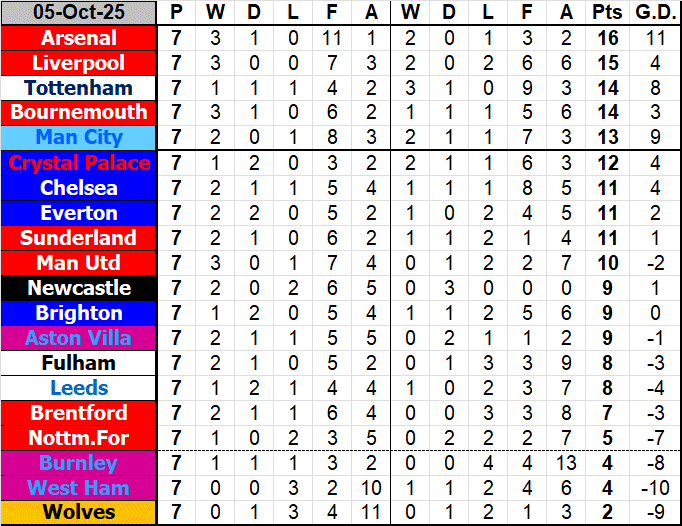
Task: Select the West Ham team cell
Action: pyautogui.click(x=79, y=488)
